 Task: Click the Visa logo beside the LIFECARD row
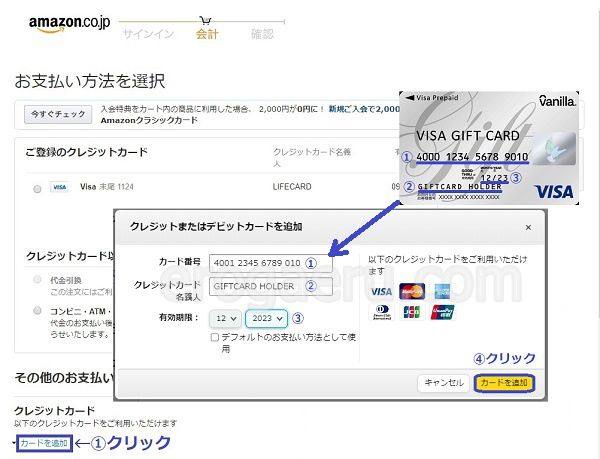click(x=59, y=187)
